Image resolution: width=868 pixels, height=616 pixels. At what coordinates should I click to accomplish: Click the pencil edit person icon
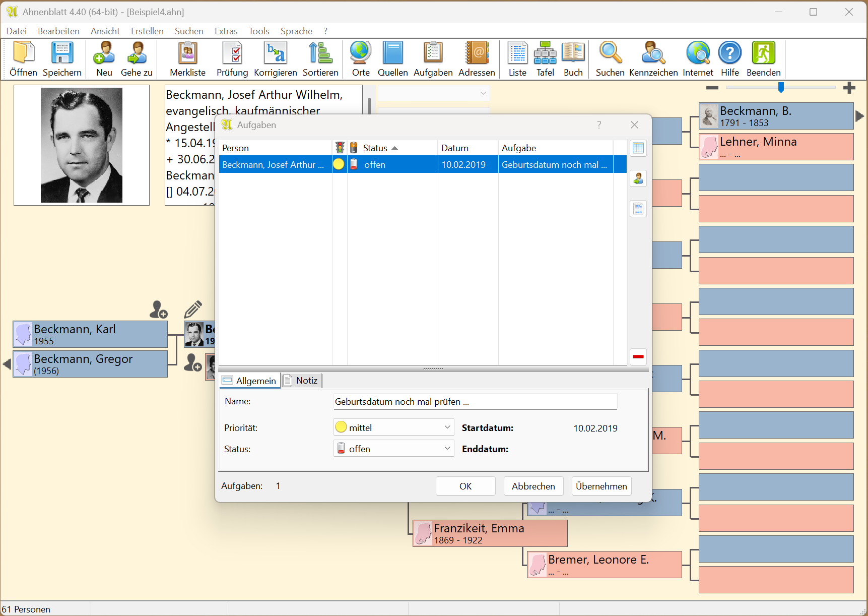193,310
